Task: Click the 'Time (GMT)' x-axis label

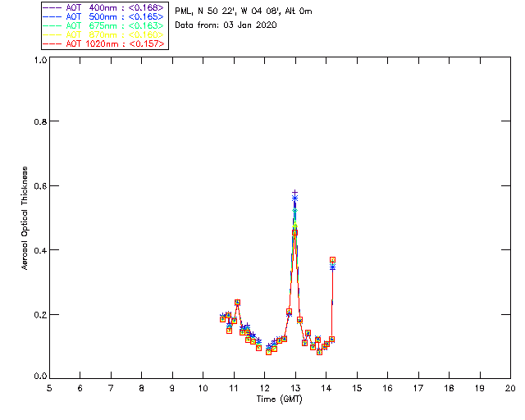Action: tap(280, 399)
